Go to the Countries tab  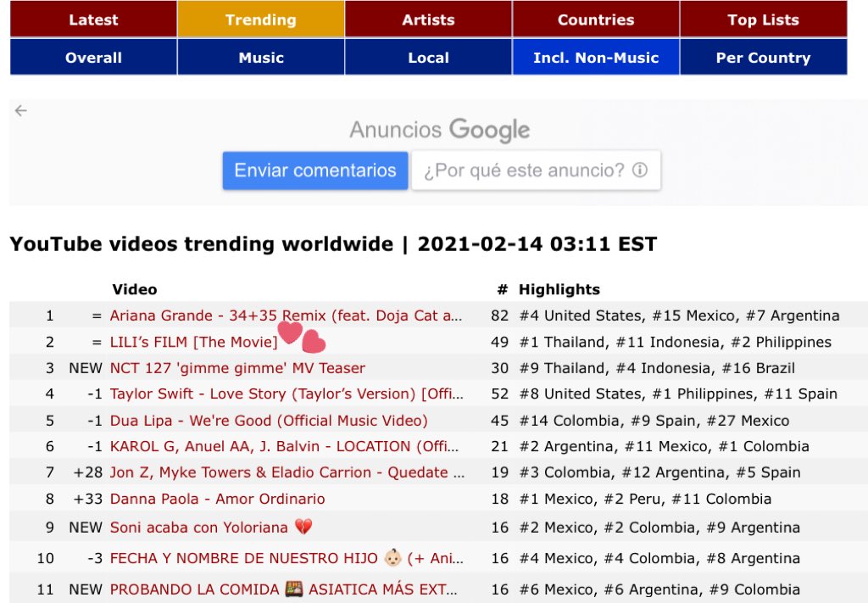596,20
